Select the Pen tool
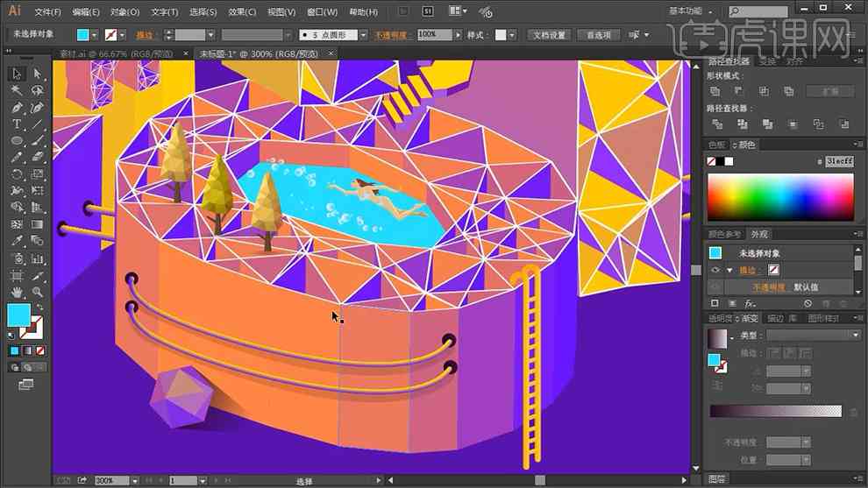The image size is (868, 488). (x=17, y=108)
